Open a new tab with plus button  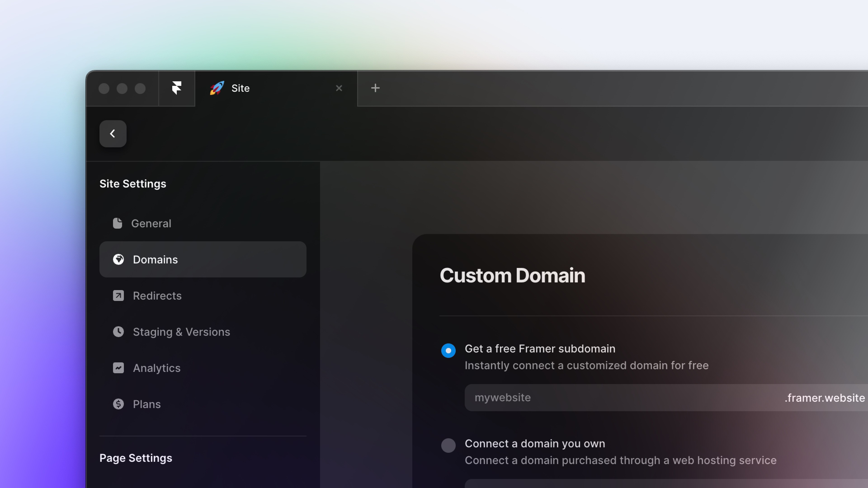(375, 88)
